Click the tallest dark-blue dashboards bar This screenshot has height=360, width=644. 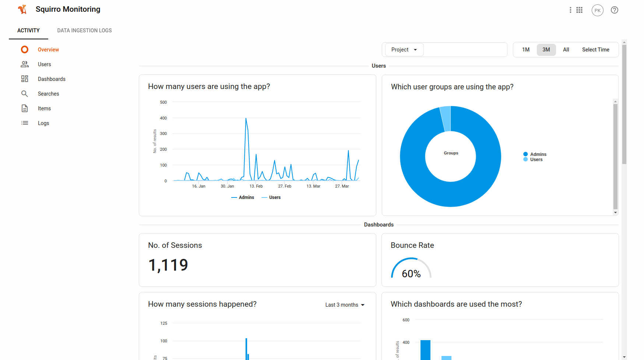425,350
